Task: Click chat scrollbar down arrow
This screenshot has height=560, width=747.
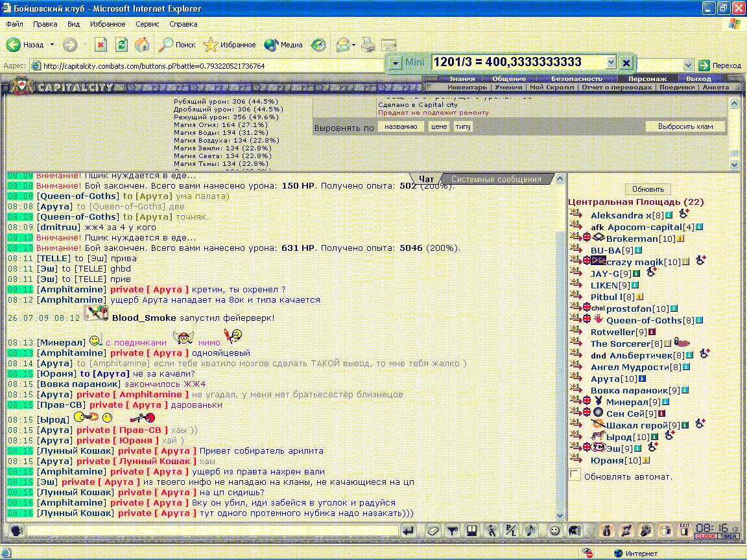Action: point(560,515)
